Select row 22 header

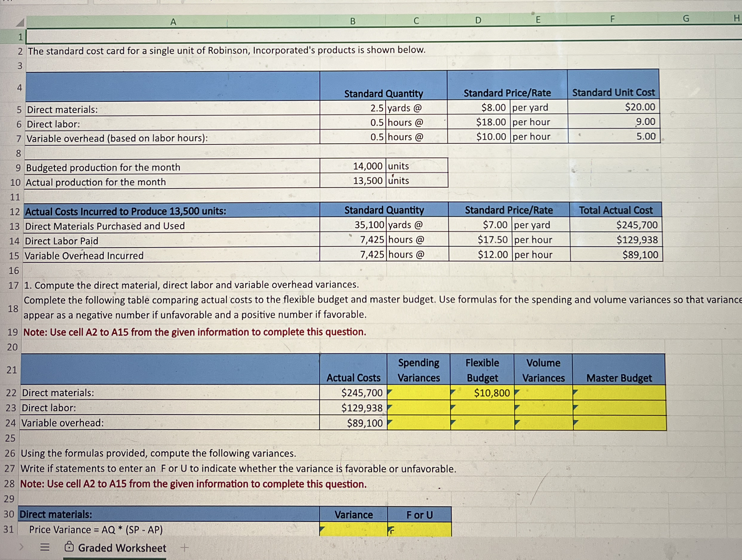click(x=11, y=393)
